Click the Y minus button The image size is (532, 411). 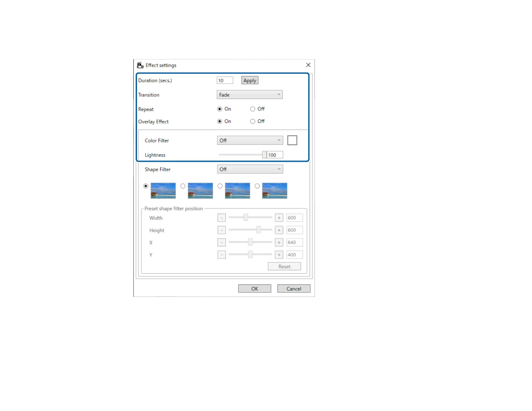[222, 255]
